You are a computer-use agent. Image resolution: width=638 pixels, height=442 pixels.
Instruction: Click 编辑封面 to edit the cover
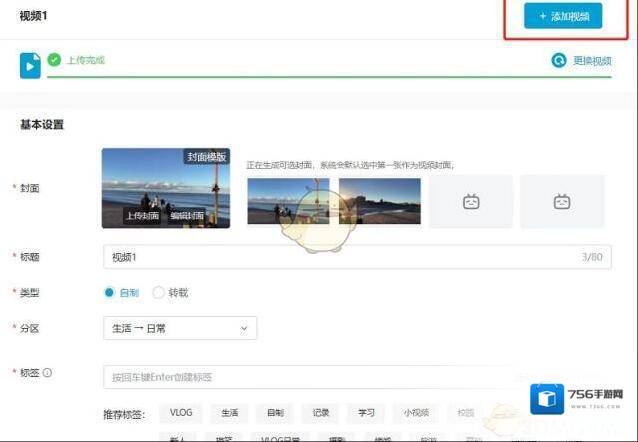click(x=186, y=216)
